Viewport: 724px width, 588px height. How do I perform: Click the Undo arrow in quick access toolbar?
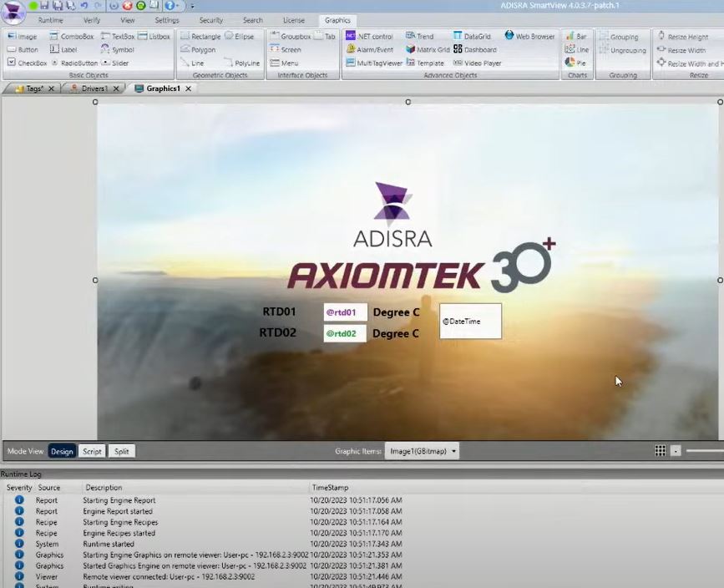[x=84, y=6]
